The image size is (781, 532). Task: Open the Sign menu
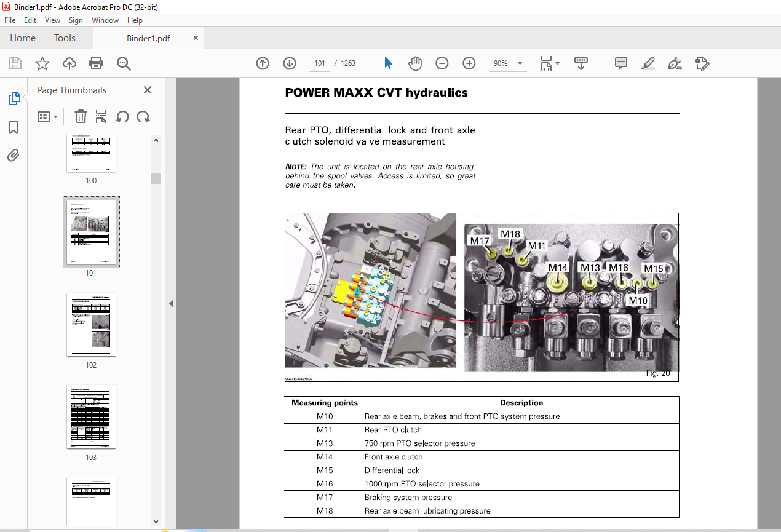point(76,20)
